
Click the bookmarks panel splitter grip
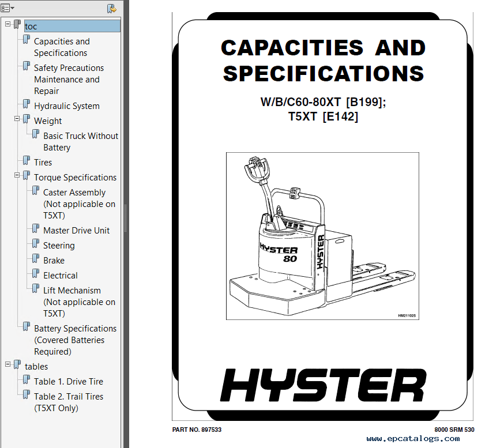(125, 218)
